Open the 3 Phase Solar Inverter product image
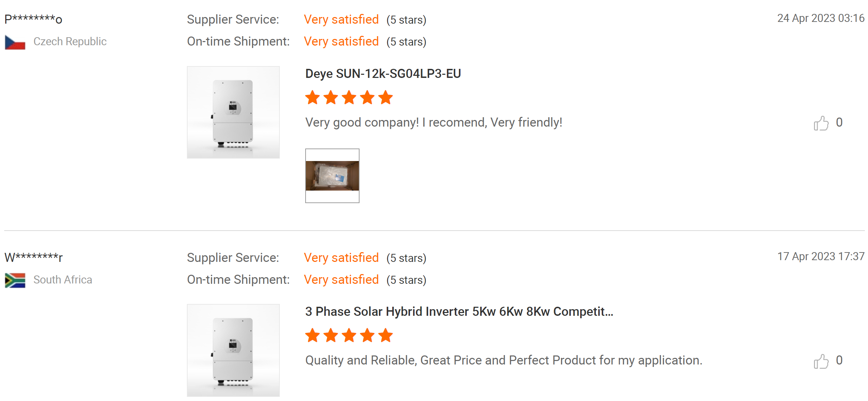The width and height of the screenshot is (868, 401). (233, 350)
